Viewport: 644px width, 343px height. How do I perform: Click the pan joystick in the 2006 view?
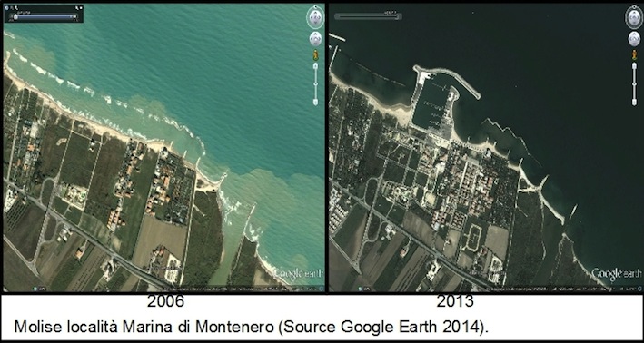315,39
